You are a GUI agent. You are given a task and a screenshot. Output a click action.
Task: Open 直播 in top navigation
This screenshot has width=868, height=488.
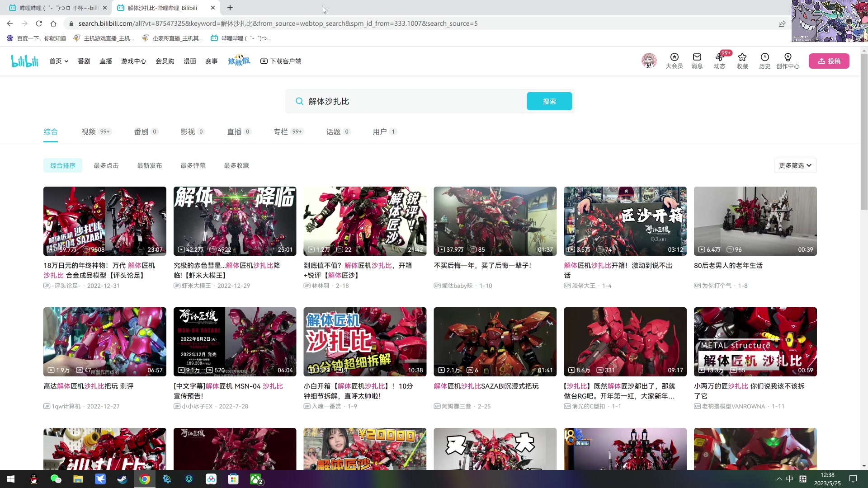(106, 61)
